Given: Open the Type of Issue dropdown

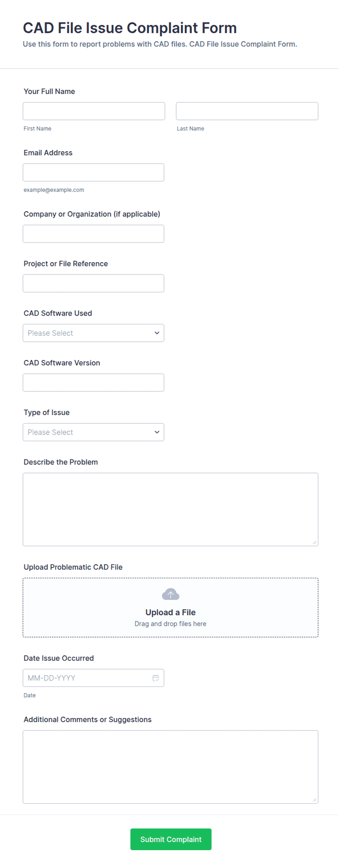Looking at the screenshot, I should pos(93,432).
